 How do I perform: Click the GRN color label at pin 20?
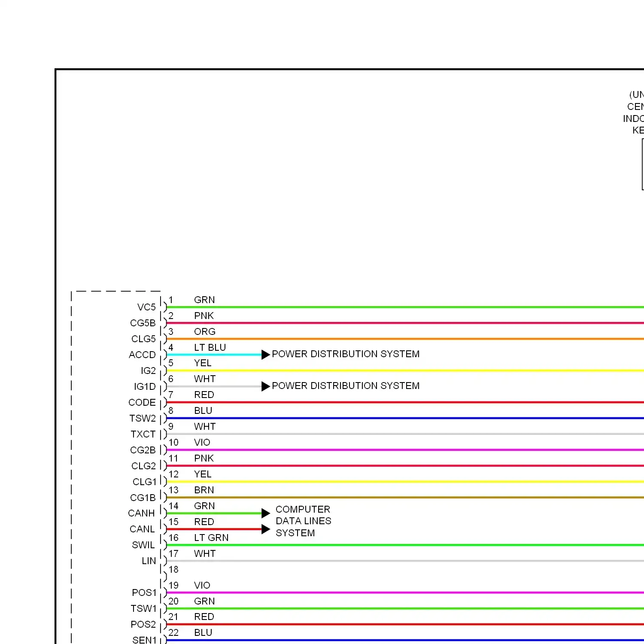coord(204,601)
